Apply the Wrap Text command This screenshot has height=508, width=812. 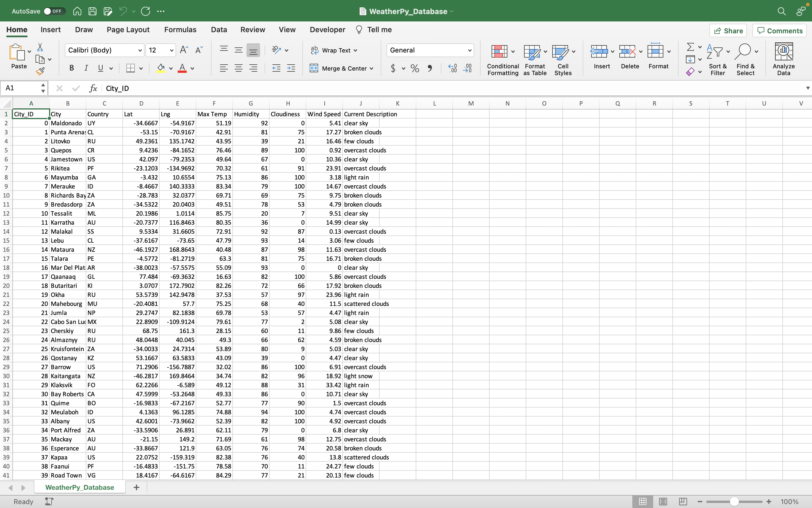coord(334,50)
